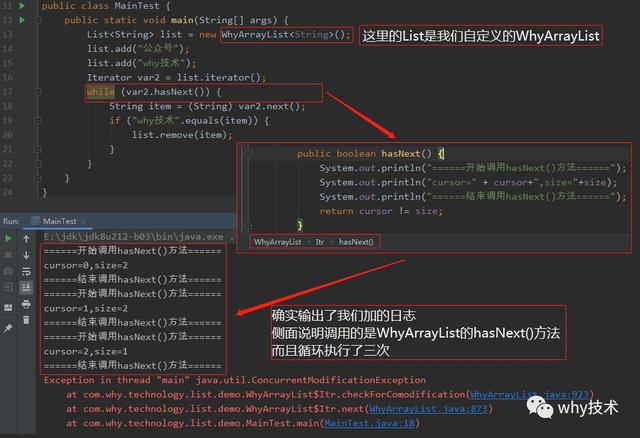Pin the Run tab with pin icon
The height and width of the screenshot is (438, 640).
point(8,328)
